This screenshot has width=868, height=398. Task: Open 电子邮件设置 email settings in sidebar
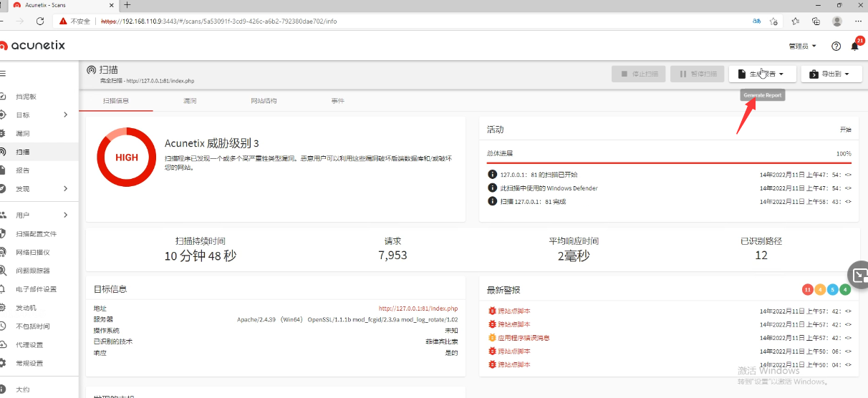(36, 289)
